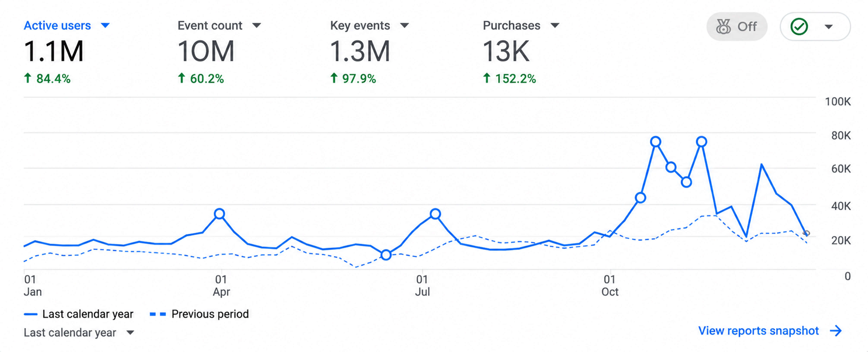Expand the data quality indicator dropdown arrow
868x352 pixels.
(829, 27)
